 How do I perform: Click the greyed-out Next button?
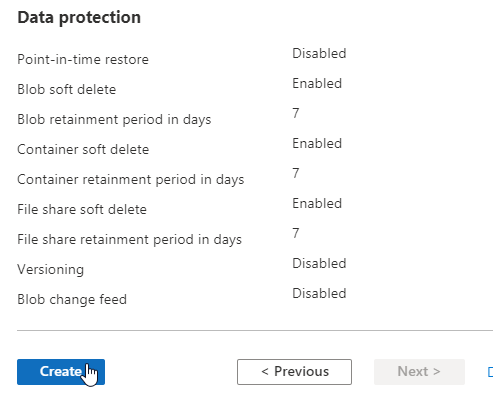tap(419, 372)
